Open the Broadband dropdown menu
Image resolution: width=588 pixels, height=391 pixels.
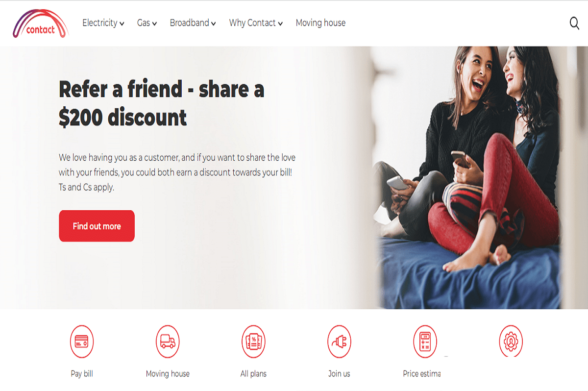tap(193, 23)
